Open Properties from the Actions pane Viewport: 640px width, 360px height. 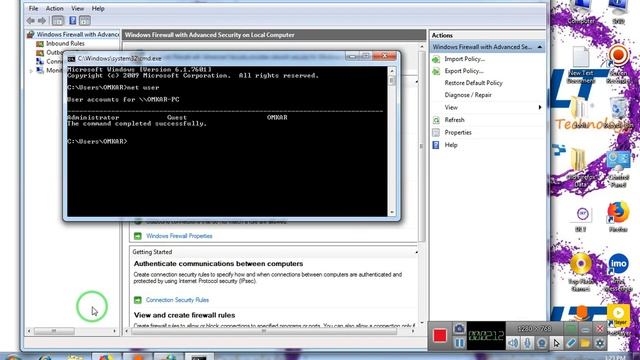click(458, 133)
